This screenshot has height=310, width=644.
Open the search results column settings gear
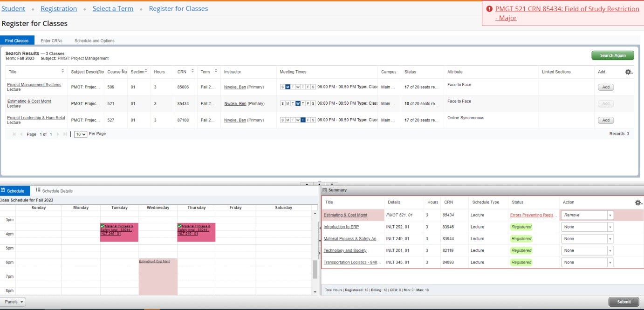click(629, 72)
